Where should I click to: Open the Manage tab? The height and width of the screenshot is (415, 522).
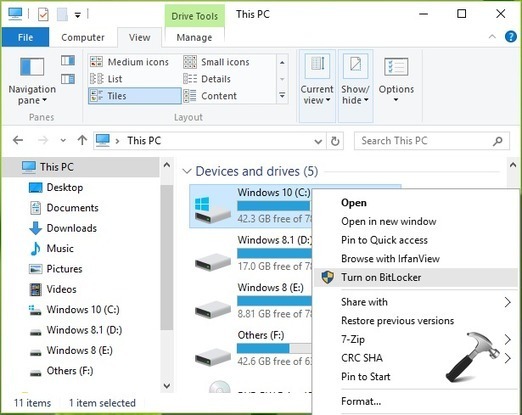[194, 37]
